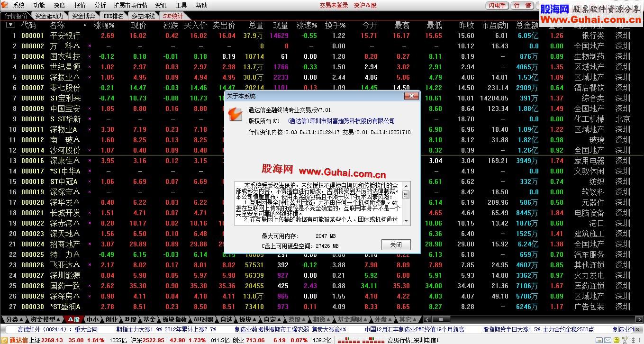This screenshot has height=344, width=644.
Task: Open the 帮助 menu
Action: [201, 5]
